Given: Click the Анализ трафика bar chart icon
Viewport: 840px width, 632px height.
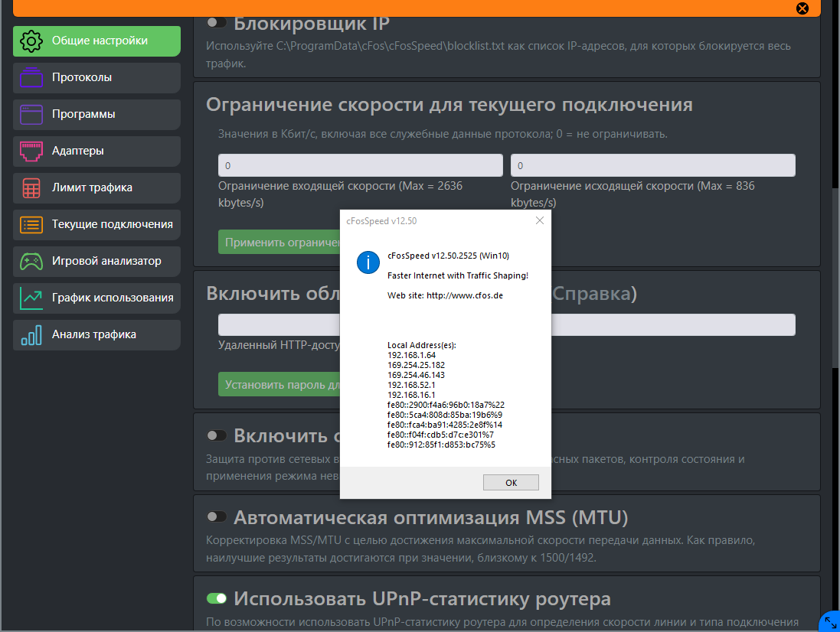Looking at the screenshot, I should point(31,335).
